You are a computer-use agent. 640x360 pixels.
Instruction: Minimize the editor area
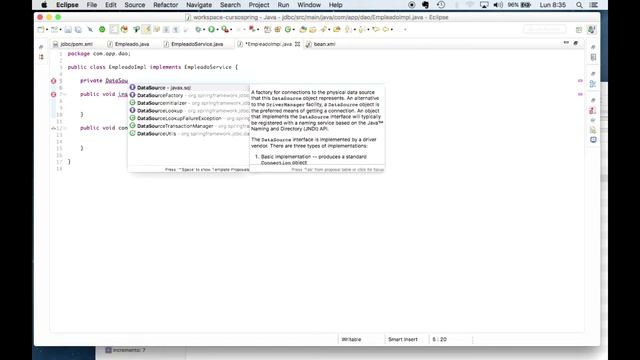point(566,42)
